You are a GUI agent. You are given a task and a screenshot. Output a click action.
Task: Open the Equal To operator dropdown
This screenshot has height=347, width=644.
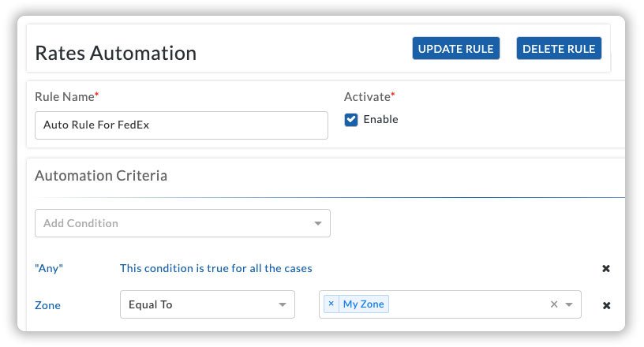(208, 304)
